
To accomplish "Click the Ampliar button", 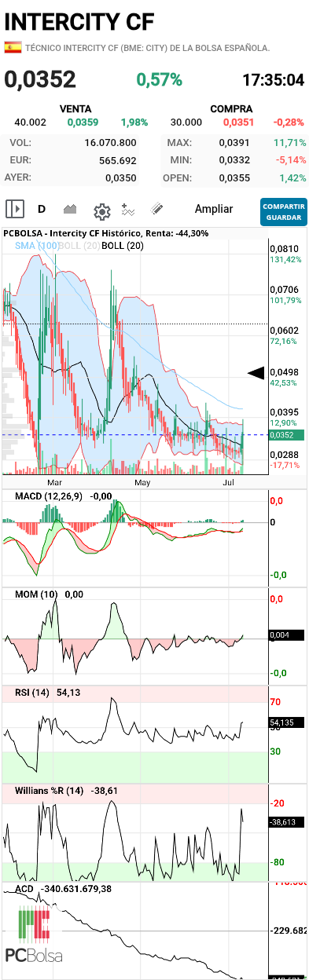I will click(x=214, y=209).
